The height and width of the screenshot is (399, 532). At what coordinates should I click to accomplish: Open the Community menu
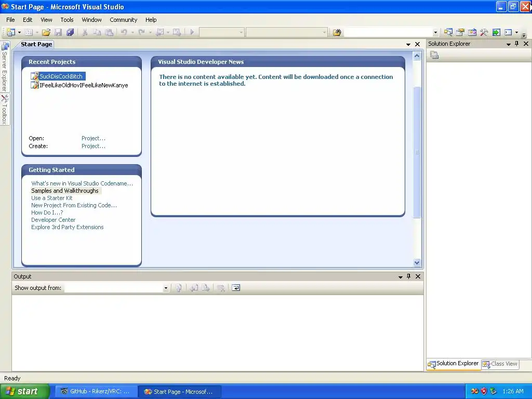[123, 20]
